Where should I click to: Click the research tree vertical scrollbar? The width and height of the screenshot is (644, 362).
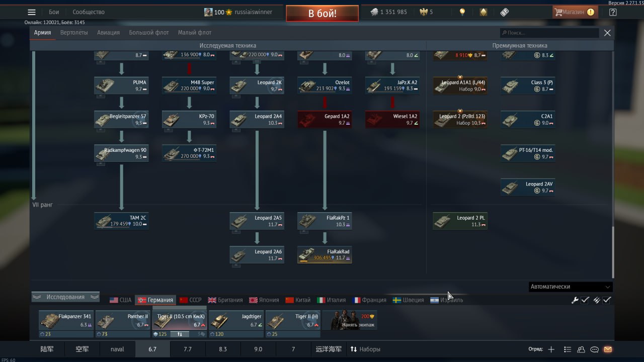click(613, 251)
